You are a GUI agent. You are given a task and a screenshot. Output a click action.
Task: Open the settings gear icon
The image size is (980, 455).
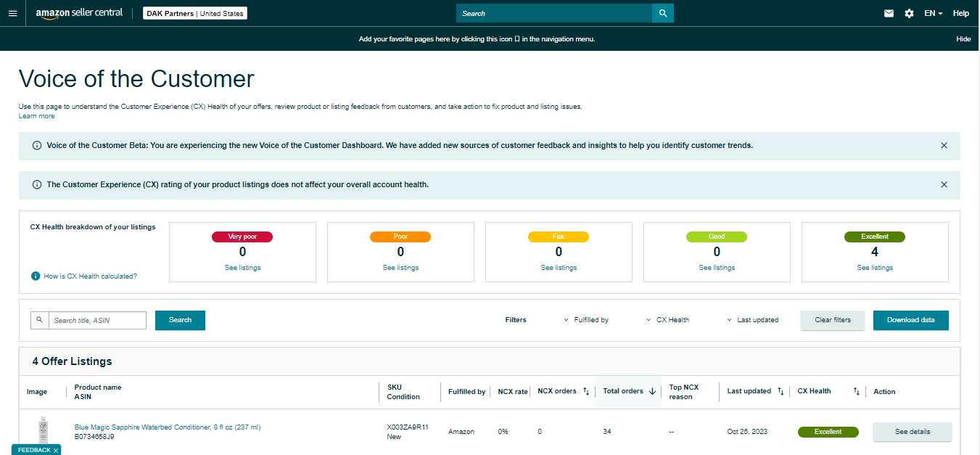[909, 13]
